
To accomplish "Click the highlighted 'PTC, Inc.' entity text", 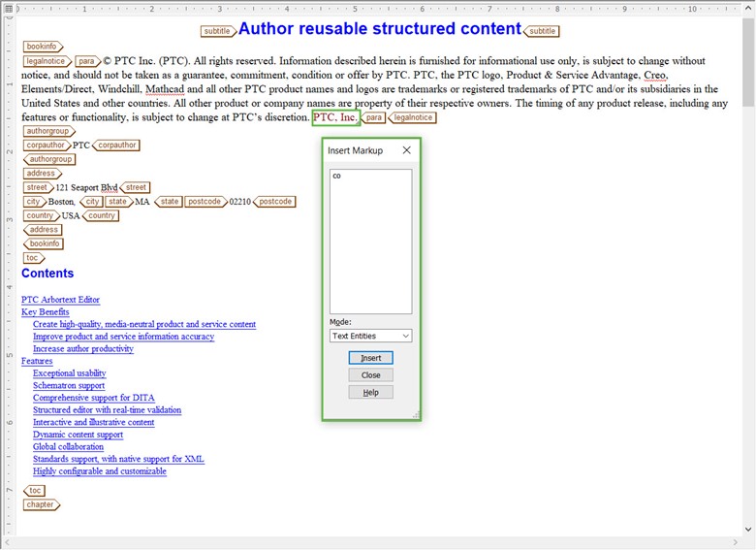I will coord(335,117).
